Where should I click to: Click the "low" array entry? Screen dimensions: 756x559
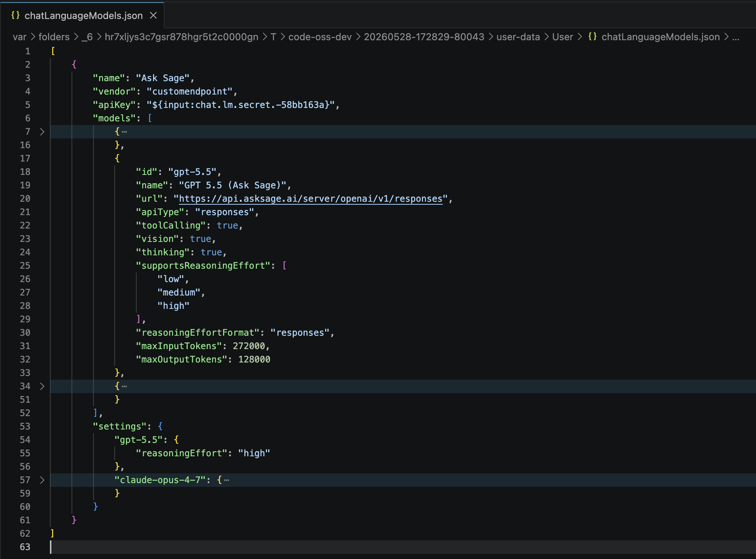pyautogui.click(x=171, y=279)
